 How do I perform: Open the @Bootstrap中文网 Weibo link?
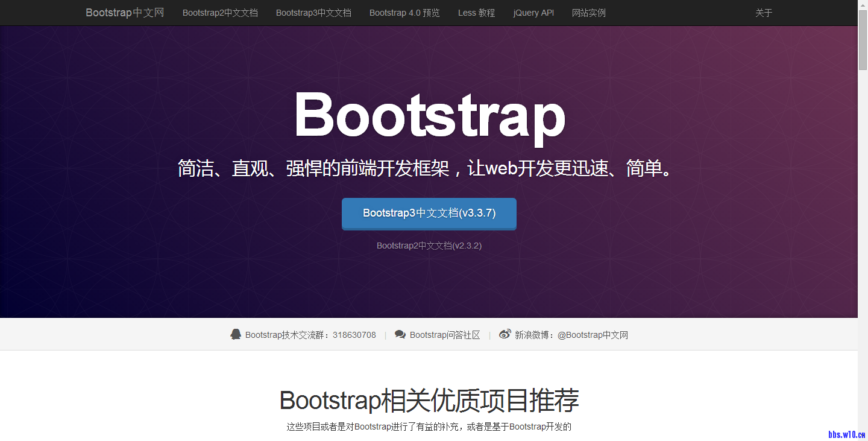click(593, 335)
